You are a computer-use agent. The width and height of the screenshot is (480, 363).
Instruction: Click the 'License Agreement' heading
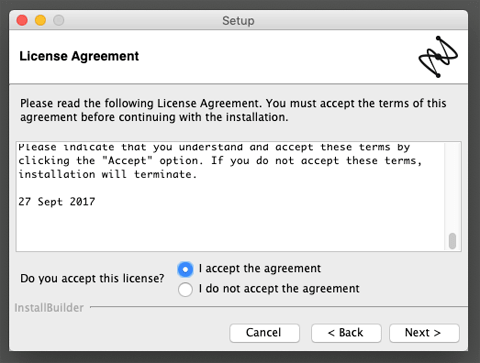[x=79, y=56]
